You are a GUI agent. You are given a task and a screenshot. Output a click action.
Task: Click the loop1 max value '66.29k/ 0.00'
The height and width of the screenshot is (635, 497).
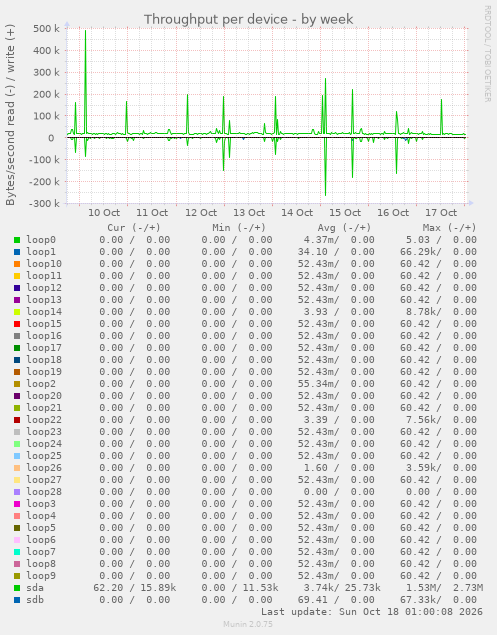tap(438, 252)
